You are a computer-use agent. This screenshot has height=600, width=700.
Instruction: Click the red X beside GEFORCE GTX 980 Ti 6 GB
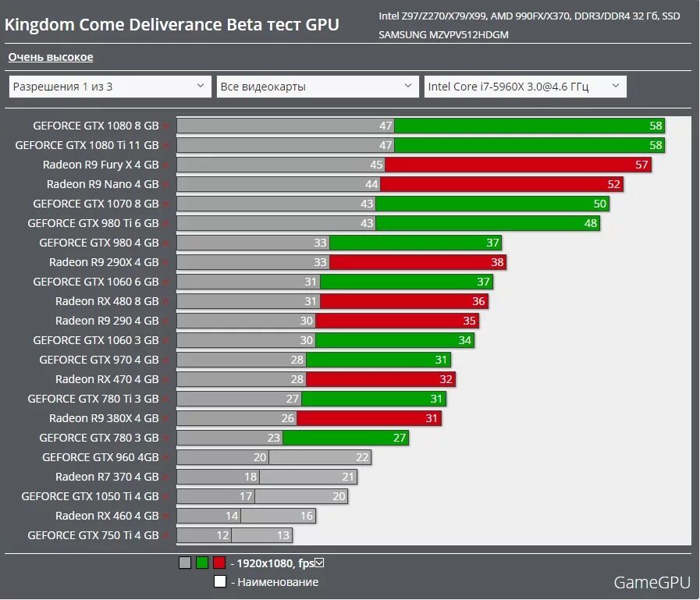pos(166,224)
